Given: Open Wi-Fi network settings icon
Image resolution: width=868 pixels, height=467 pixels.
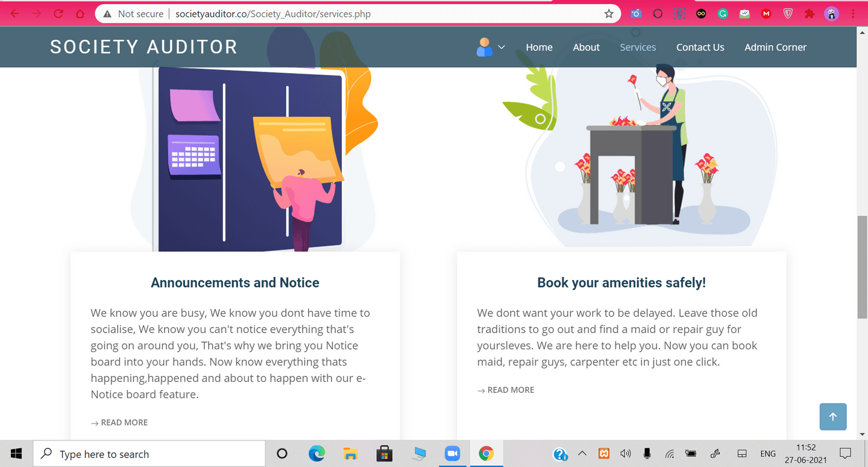Looking at the screenshot, I should pos(670,454).
